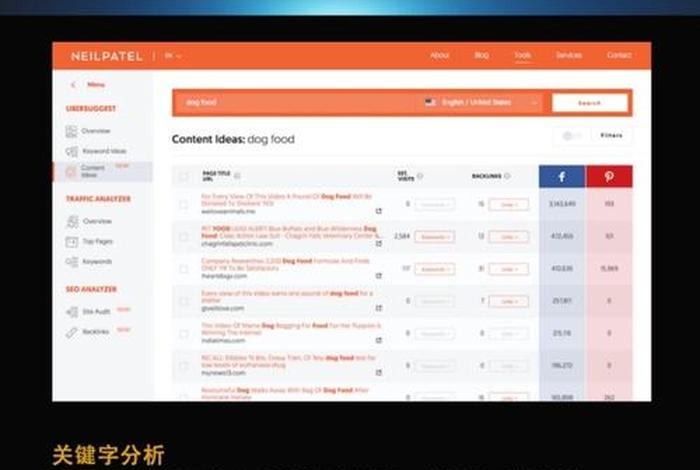Click the back chevron beside Menu
The width and height of the screenshot is (700, 470).
[73, 84]
